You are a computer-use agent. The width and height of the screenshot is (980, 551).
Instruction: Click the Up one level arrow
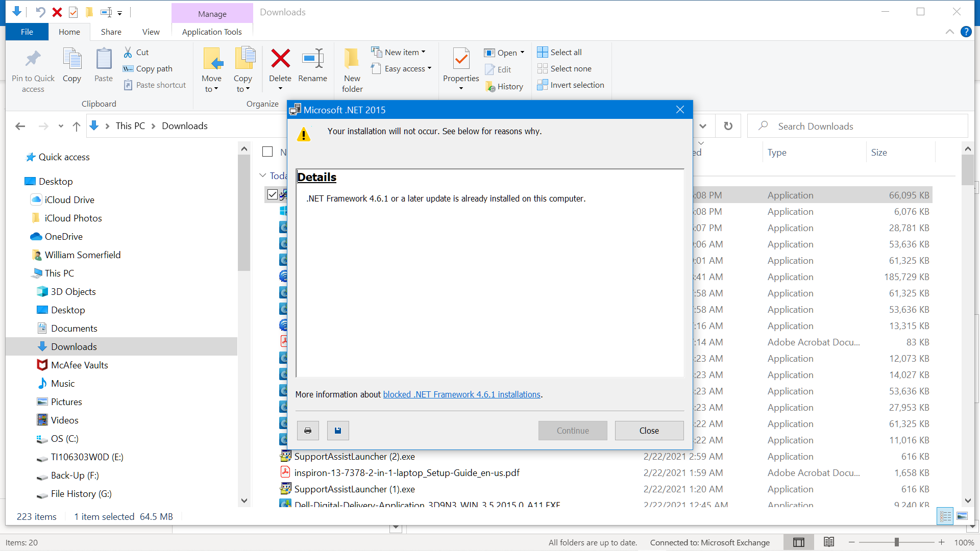coord(77,126)
